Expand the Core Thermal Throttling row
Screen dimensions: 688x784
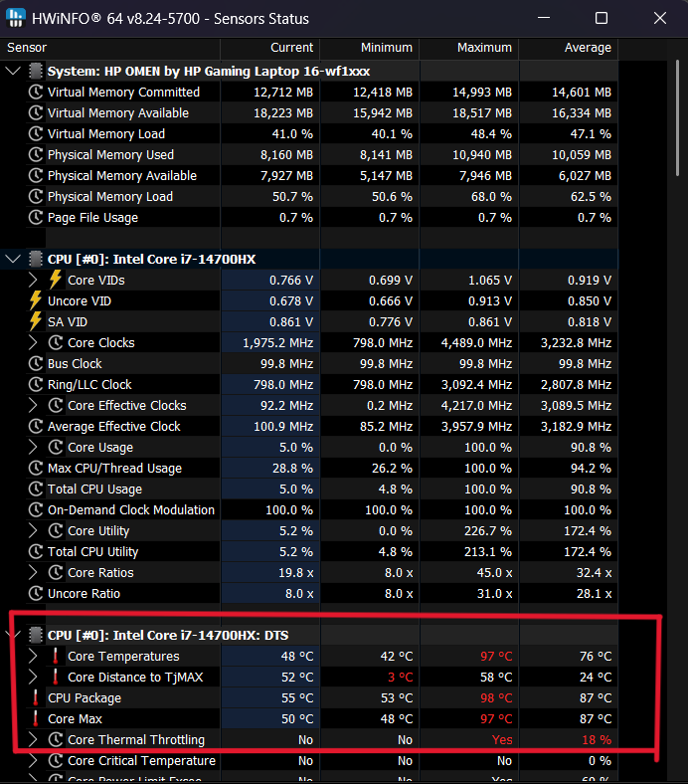pos(33,739)
